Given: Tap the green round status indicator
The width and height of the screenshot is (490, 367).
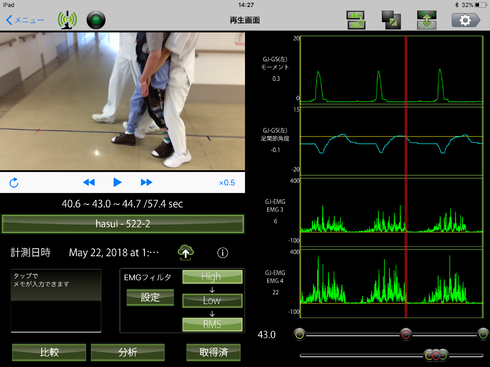Looking at the screenshot, I should point(96,20).
